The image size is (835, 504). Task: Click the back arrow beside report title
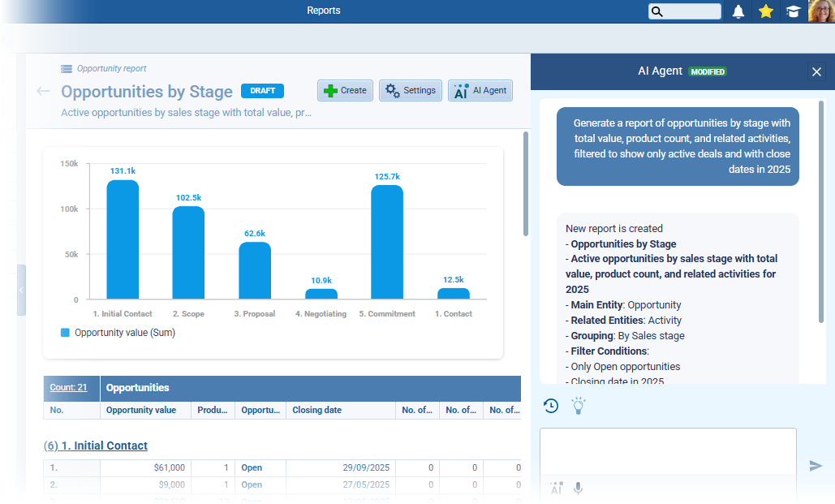44,91
